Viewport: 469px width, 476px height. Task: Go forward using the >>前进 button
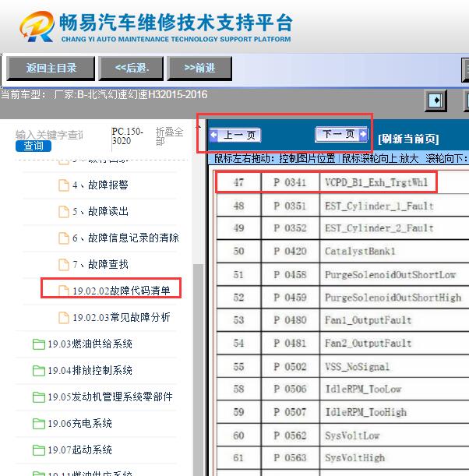pos(199,69)
